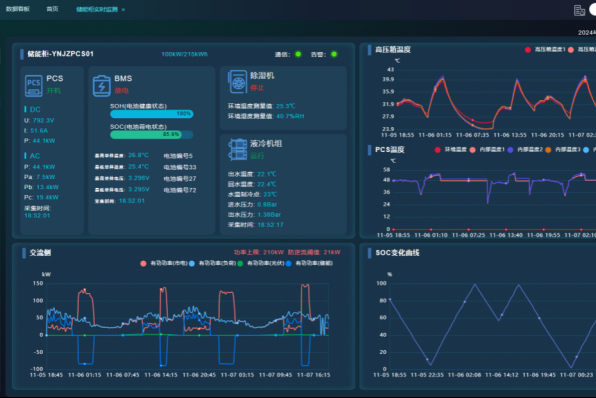This screenshot has width=596, height=398.
Task: Close the 储能柜实时监测 tab
Action: pyautogui.click(x=123, y=10)
